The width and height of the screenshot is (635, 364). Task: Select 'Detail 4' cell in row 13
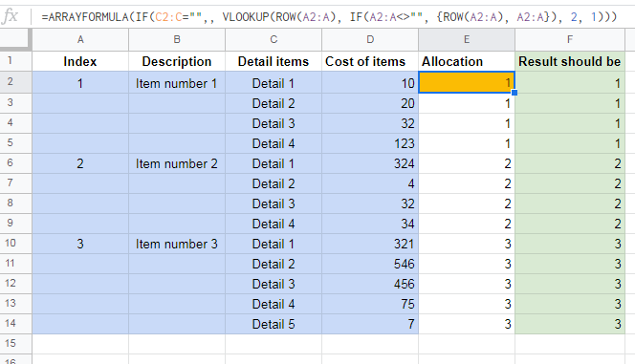(x=274, y=304)
